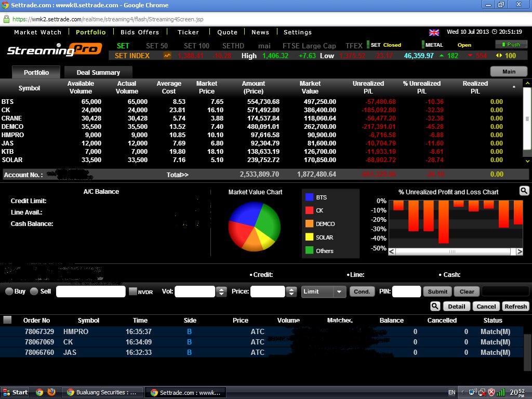Select the FTSE Large Cap tab
This screenshot has height=399, width=532.
click(309, 46)
